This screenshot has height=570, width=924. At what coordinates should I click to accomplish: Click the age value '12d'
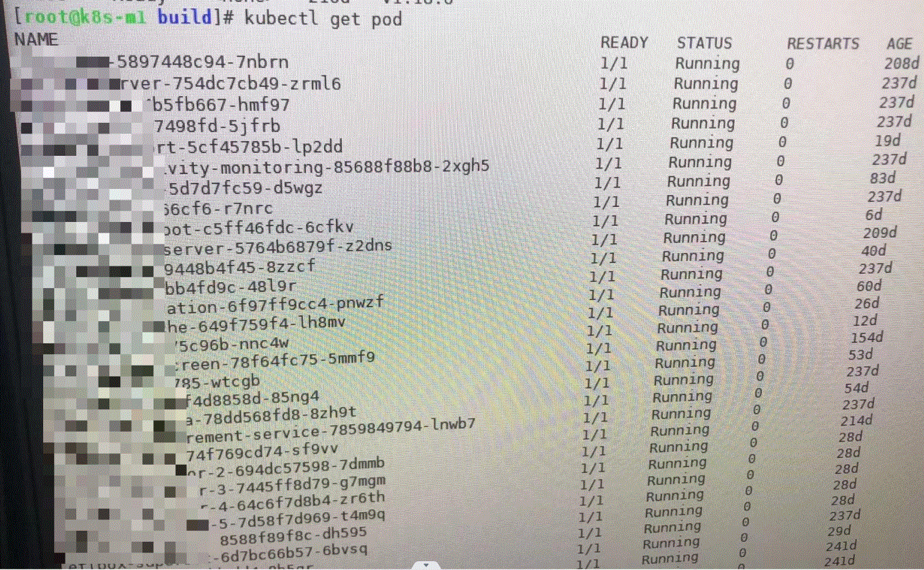click(x=865, y=321)
